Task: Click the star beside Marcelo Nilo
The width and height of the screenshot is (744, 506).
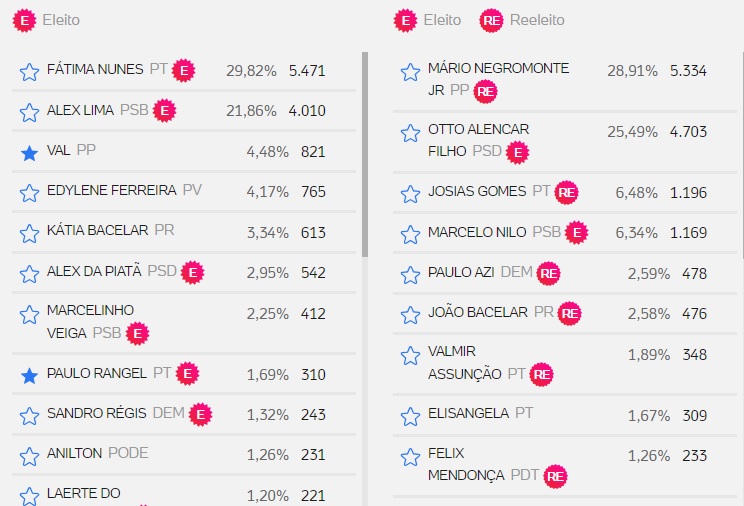Action: tap(410, 234)
